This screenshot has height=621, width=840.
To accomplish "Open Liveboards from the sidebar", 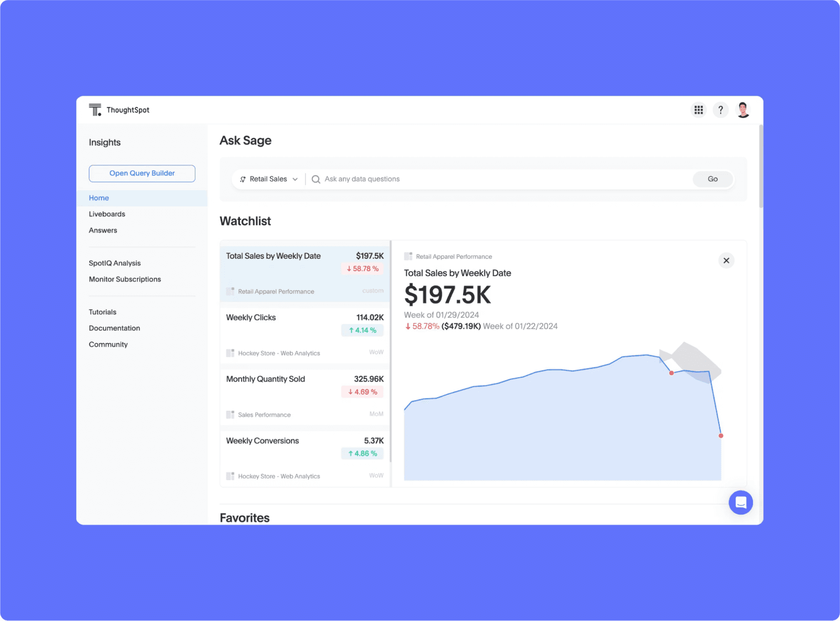I will point(107,214).
